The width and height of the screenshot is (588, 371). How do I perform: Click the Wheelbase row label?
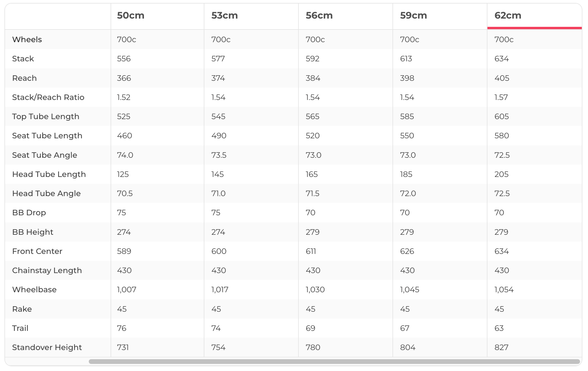coord(34,290)
